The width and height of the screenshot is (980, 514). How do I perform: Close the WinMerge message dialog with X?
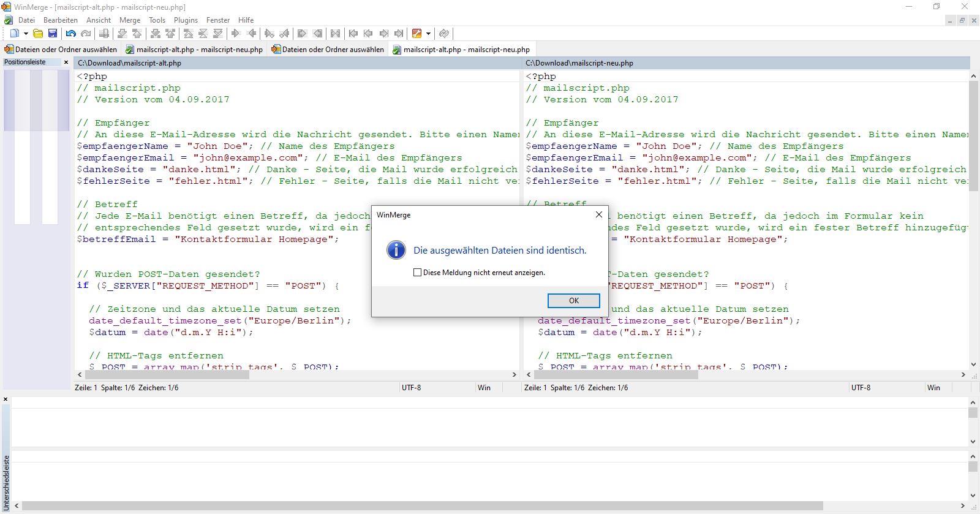click(599, 214)
